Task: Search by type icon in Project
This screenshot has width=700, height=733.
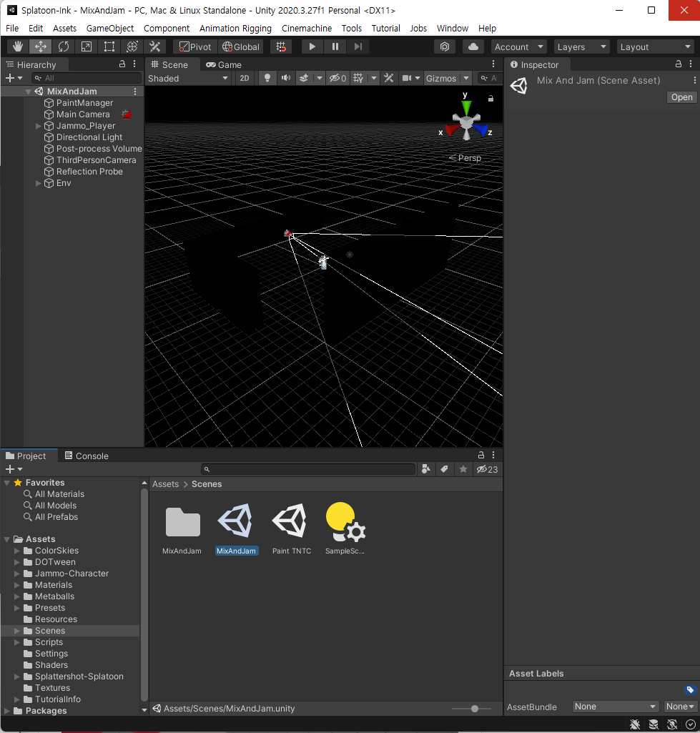Action: point(426,469)
